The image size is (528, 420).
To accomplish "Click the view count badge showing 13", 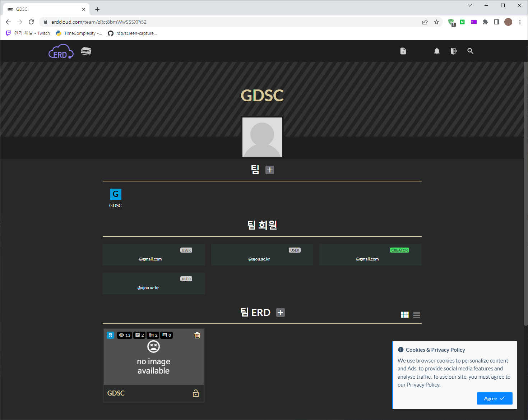I will [125, 335].
